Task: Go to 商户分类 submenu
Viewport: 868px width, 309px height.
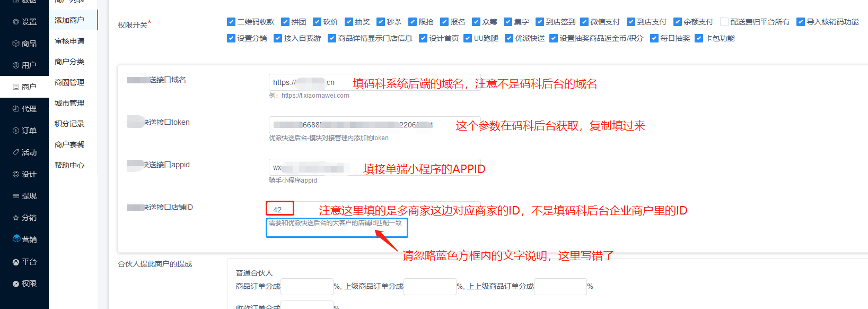Action: point(69,62)
